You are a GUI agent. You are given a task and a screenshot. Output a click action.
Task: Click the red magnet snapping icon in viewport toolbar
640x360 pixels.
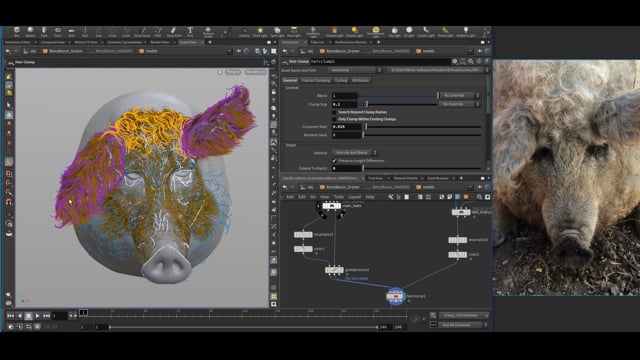(x=9, y=202)
